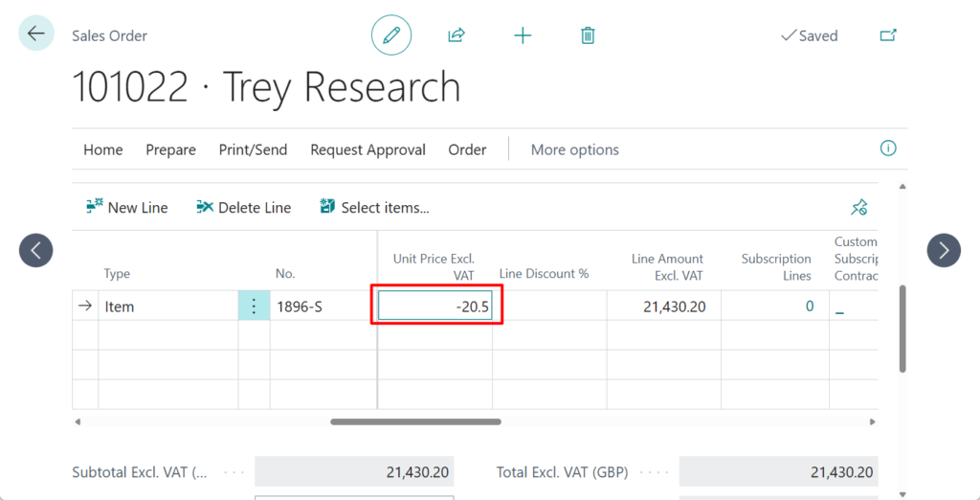Expand More options
The width and height of the screenshot is (980, 500).
click(574, 149)
